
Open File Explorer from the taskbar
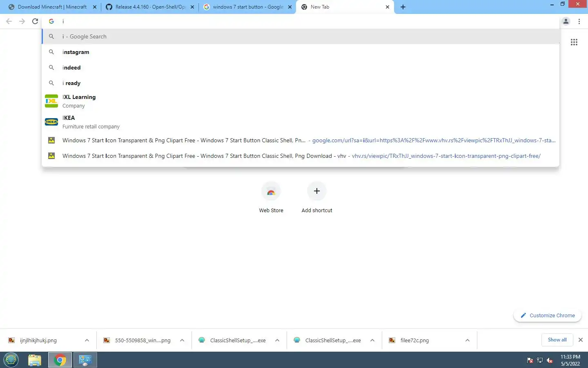[35, 360]
